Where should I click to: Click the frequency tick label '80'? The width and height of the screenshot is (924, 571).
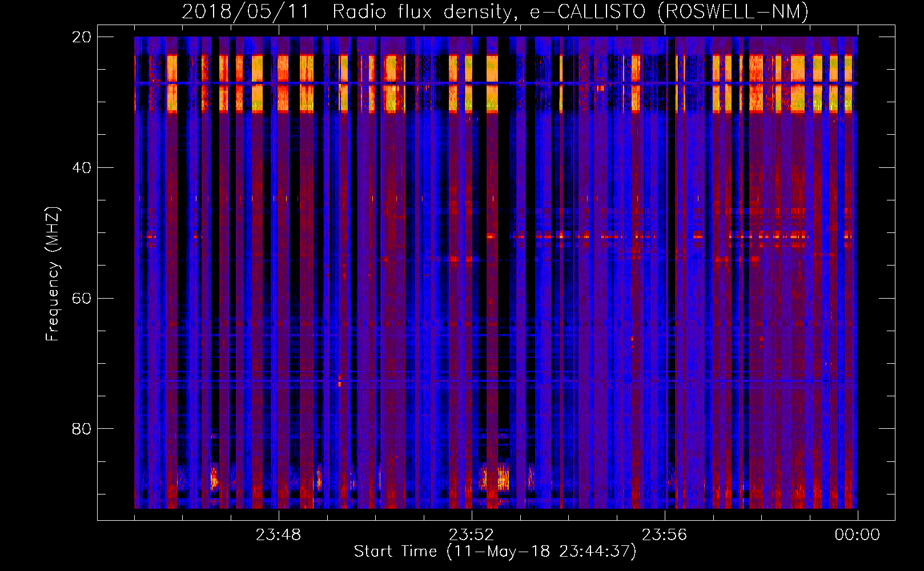[x=82, y=429]
